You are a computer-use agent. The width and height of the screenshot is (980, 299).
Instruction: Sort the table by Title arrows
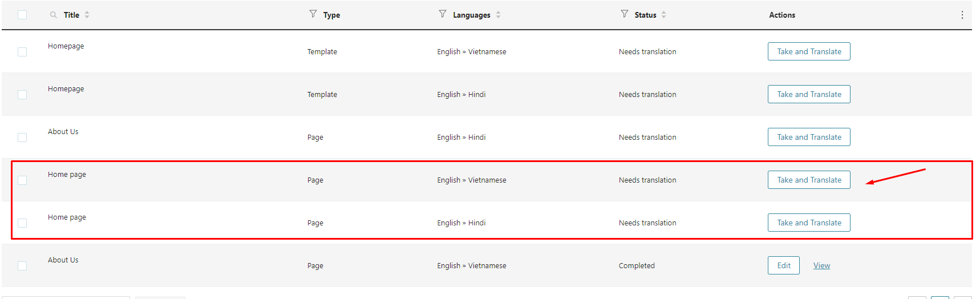[x=87, y=15]
